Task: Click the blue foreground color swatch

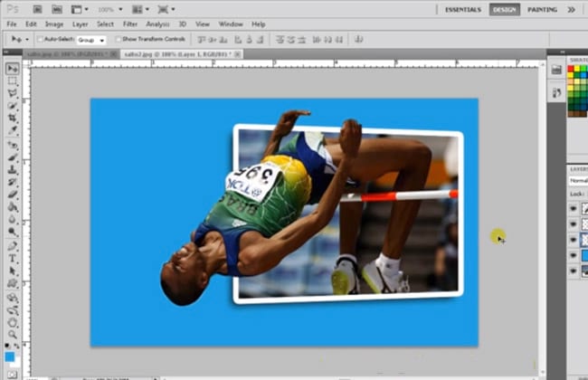Action: point(9,356)
